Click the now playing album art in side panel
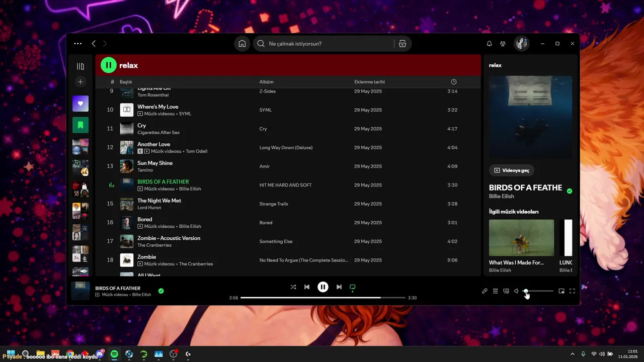 click(x=530, y=117)
